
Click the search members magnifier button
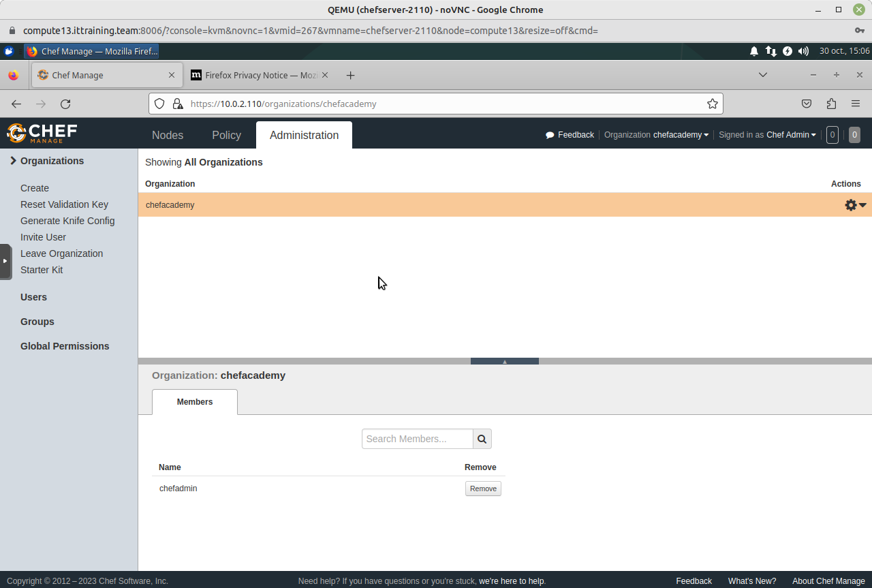[482, 439]
